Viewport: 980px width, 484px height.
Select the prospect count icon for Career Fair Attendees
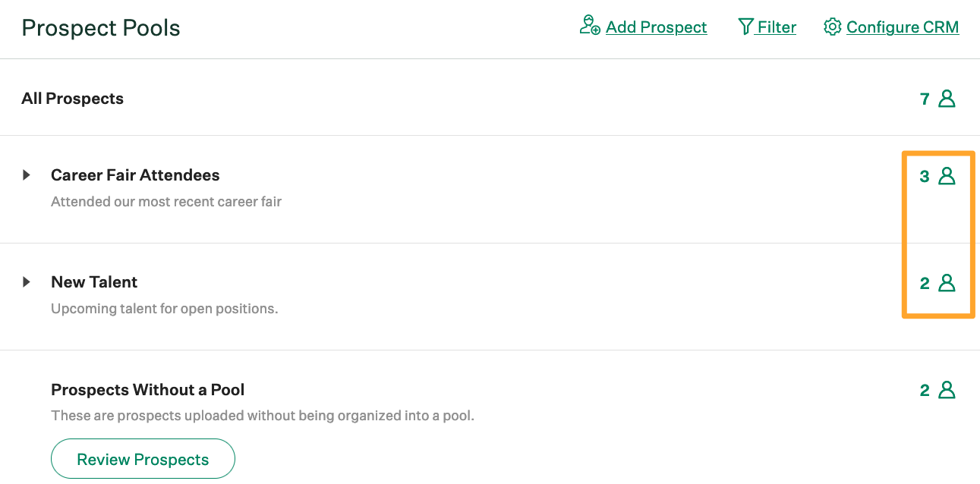point(946,175)
